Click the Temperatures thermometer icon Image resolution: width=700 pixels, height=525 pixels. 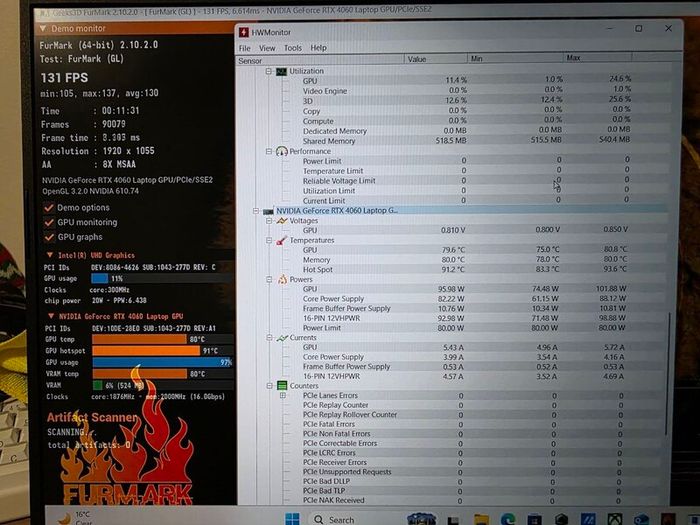tap(282, 241)
